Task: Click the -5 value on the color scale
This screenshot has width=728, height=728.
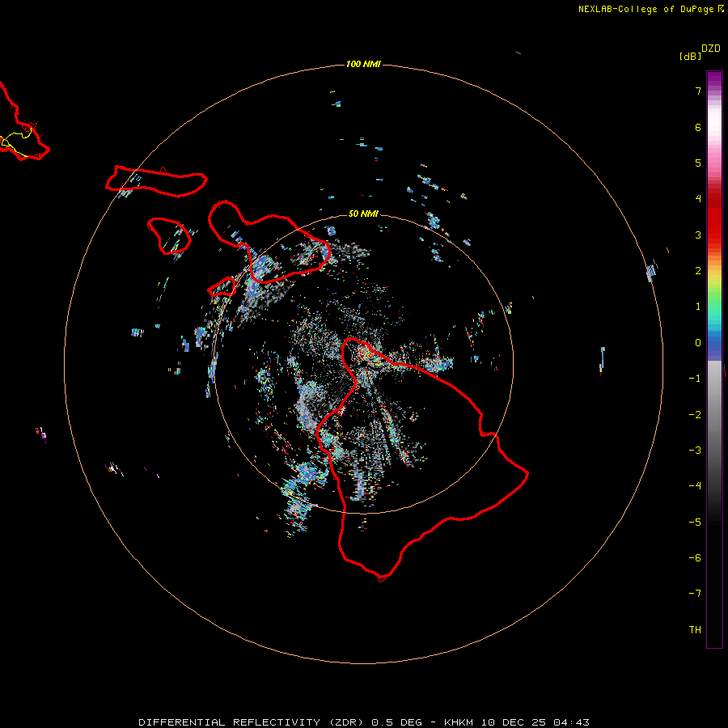Action: [695, 523]
